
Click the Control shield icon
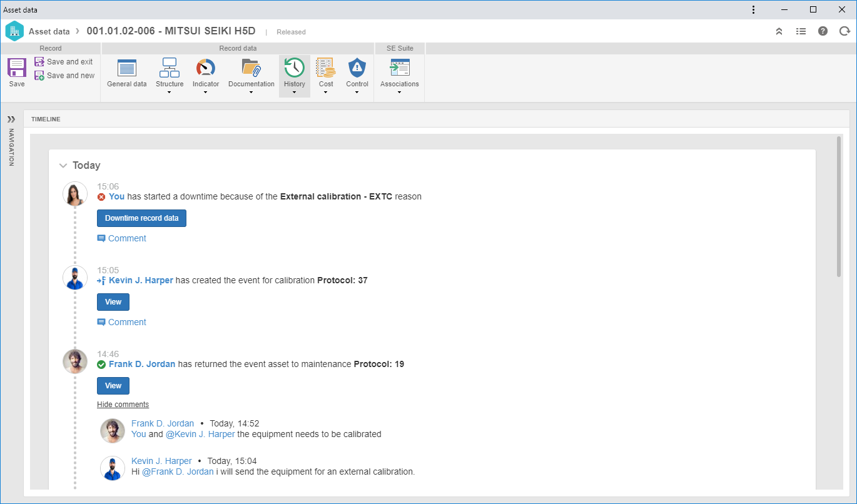357,68
